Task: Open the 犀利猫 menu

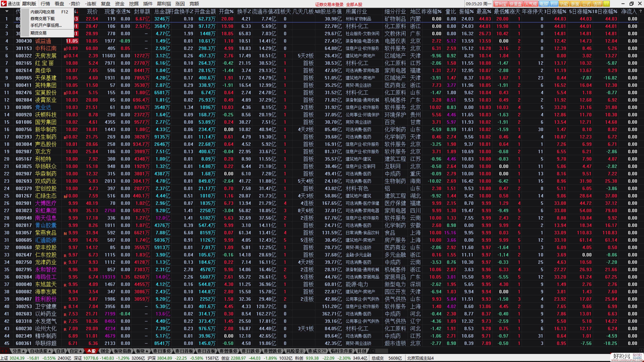Action: [164, 4]
